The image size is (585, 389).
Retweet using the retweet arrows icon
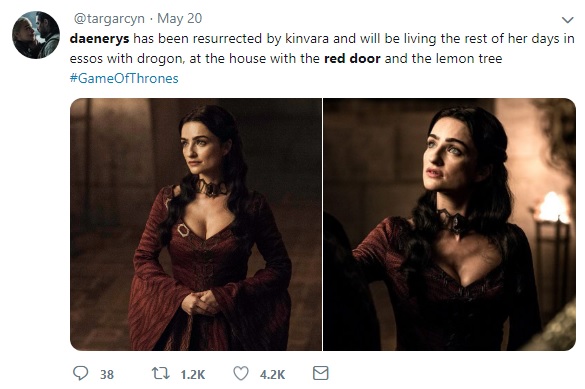[x=161, y=373]
